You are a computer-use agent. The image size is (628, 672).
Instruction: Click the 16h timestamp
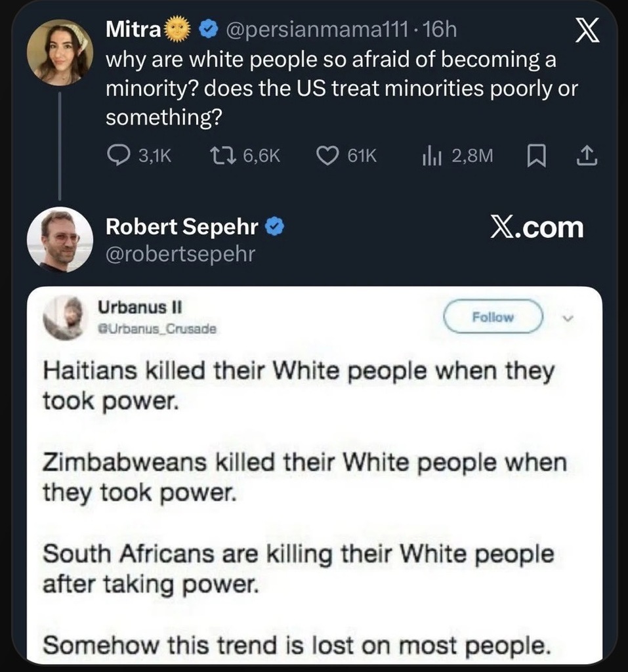(x=440, y=29)
